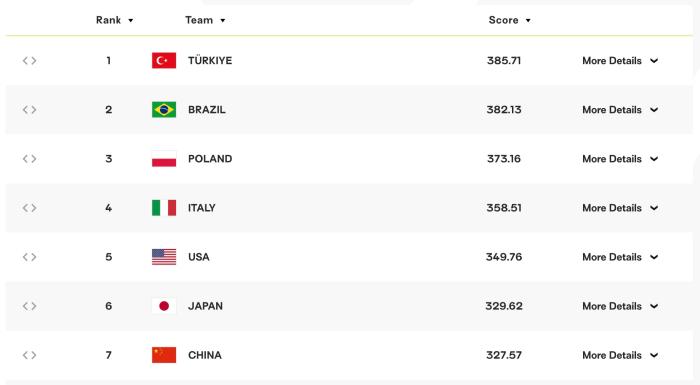Click the China flag icon
This screenshot has height=385, width=700.
coord(164,355)
